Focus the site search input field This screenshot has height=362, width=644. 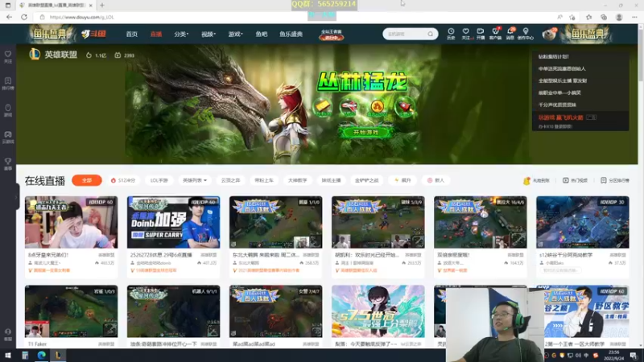click(406, 34)
